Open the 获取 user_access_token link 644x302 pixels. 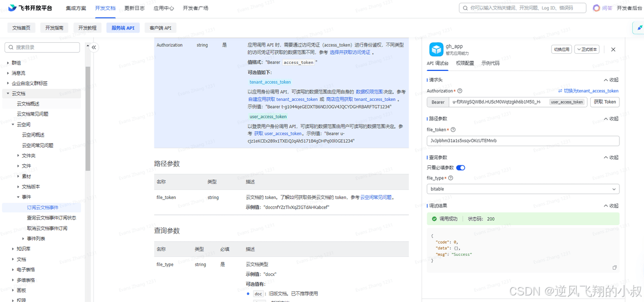[278, 134]
